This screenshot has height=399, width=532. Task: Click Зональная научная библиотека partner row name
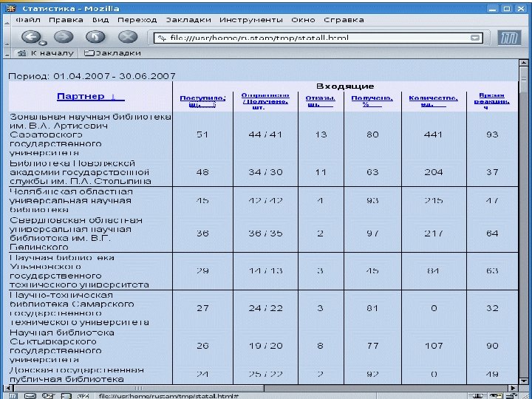click(x=90, y=134)
